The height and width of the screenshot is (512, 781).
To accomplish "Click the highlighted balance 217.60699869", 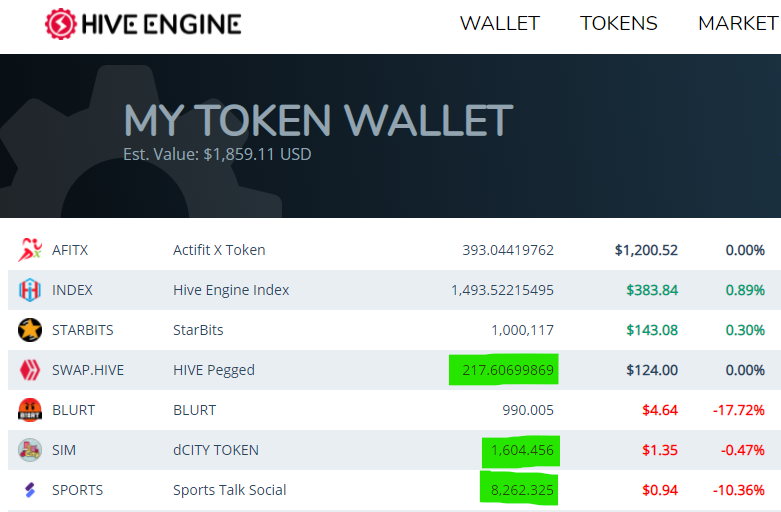I will 508,370.
